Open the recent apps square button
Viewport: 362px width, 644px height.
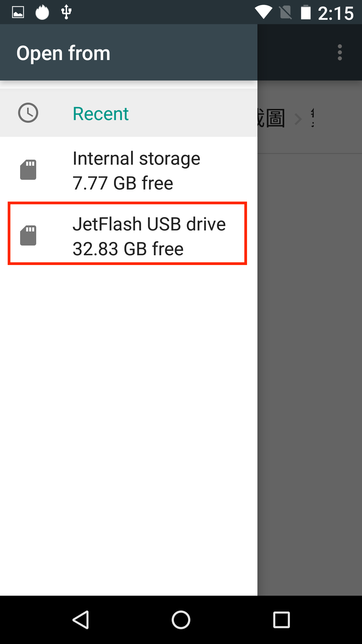pos(282,620)
